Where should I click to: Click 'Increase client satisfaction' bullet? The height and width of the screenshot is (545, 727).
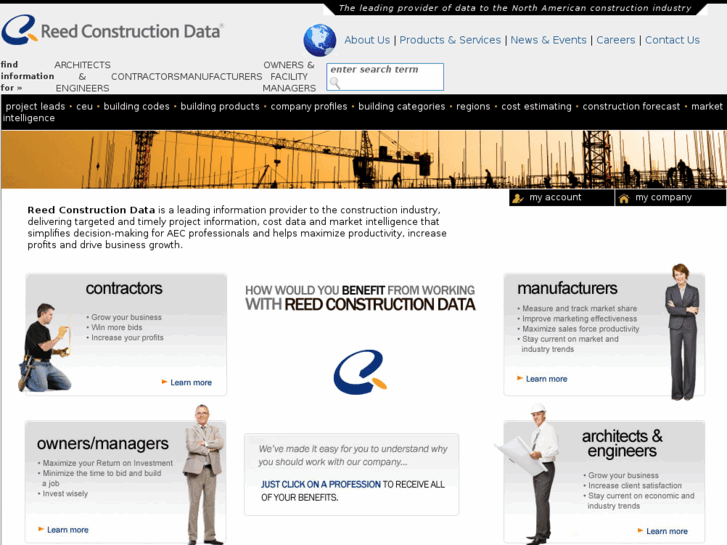635,486
